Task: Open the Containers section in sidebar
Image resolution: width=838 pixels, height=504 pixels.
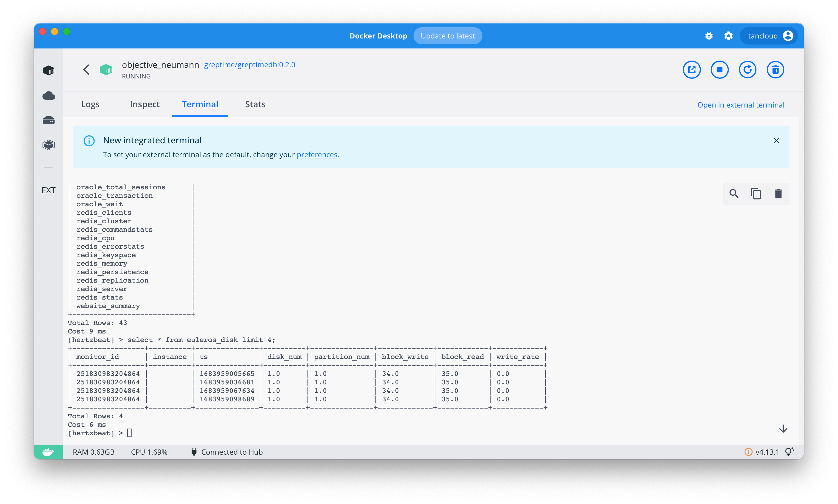Action: [x=49, y=70]
